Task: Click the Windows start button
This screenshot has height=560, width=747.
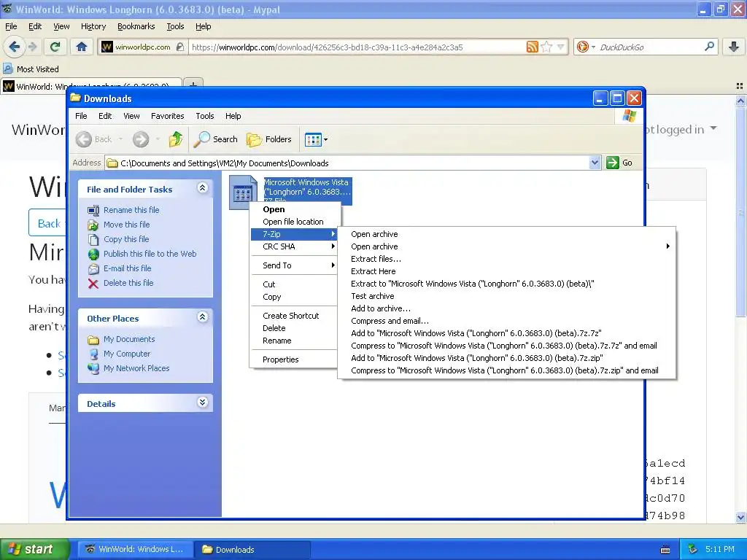Action: [x=34, y=549]
